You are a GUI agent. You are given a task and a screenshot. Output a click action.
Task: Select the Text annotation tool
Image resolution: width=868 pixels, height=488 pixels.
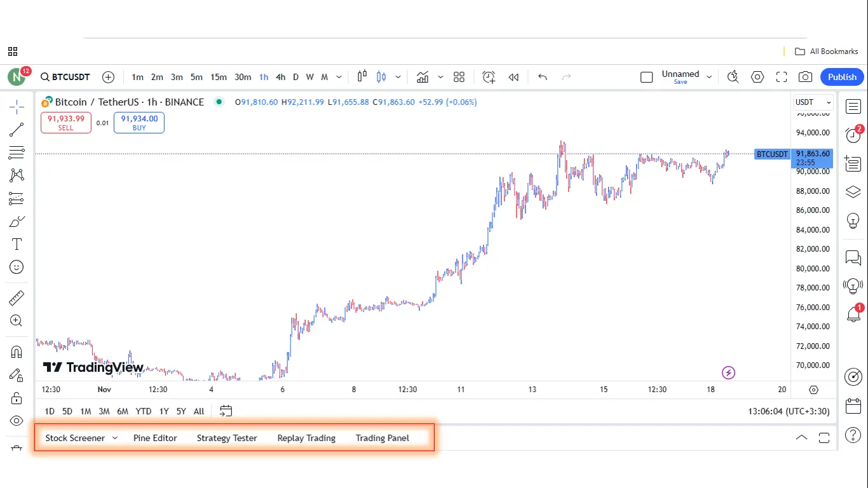click(17, 245)
